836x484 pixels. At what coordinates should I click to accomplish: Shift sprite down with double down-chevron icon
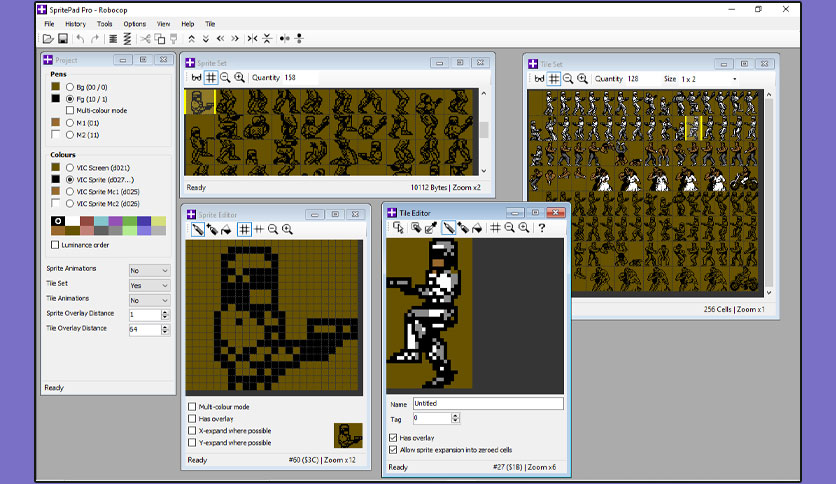coord(206,38)
